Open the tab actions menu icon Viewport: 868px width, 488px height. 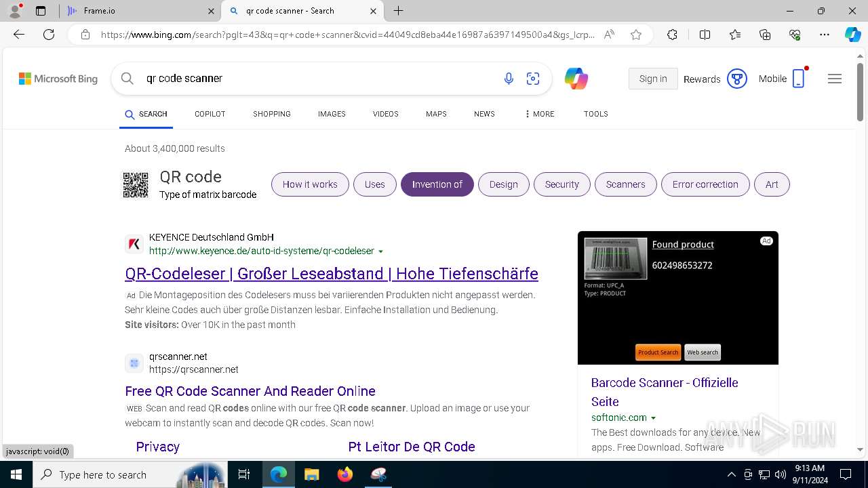(41, 11)
